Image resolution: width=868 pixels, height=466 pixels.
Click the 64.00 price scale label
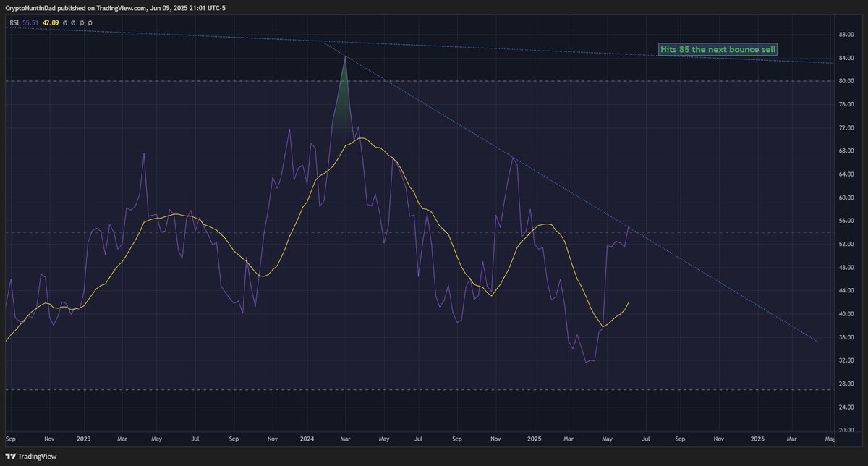tap(848, 174)
